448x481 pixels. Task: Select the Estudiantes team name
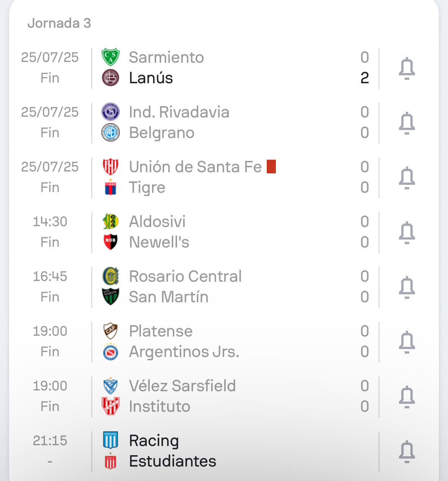click(173, 461)
